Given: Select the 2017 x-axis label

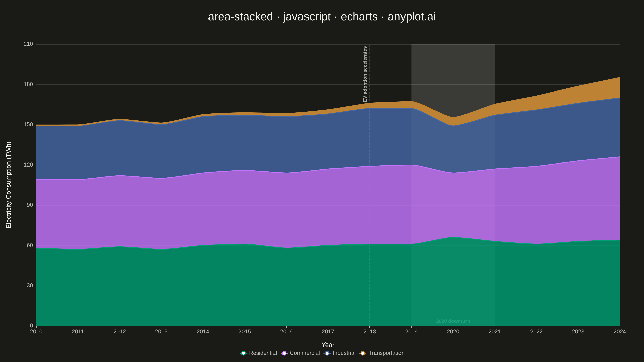Looking at the screenshot, I should [328, 332].
